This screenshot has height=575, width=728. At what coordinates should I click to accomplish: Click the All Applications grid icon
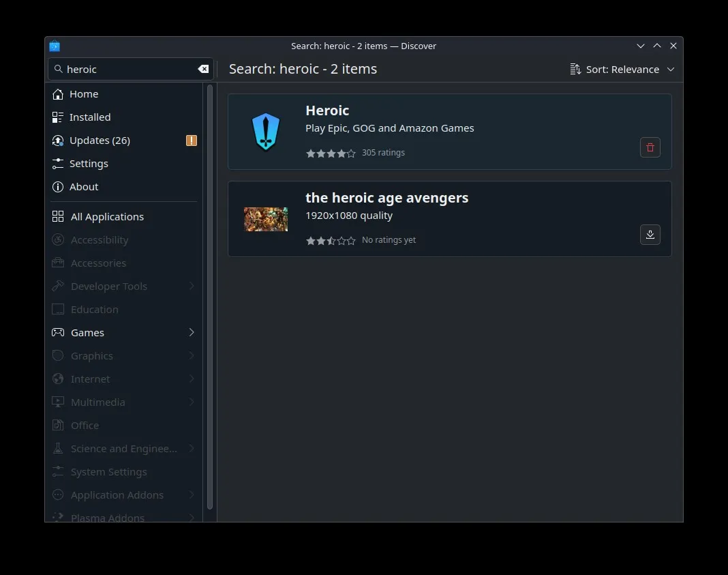pyautogui.click(x=57, y=216)
